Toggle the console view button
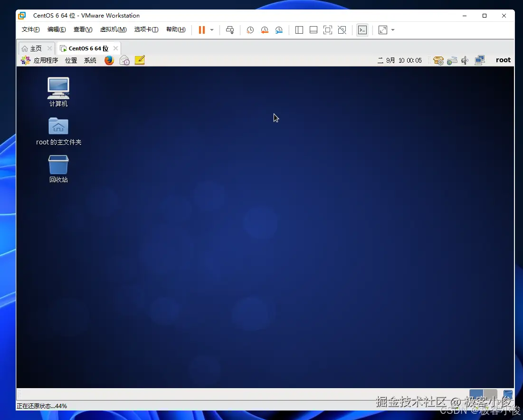 pos(362,30)
